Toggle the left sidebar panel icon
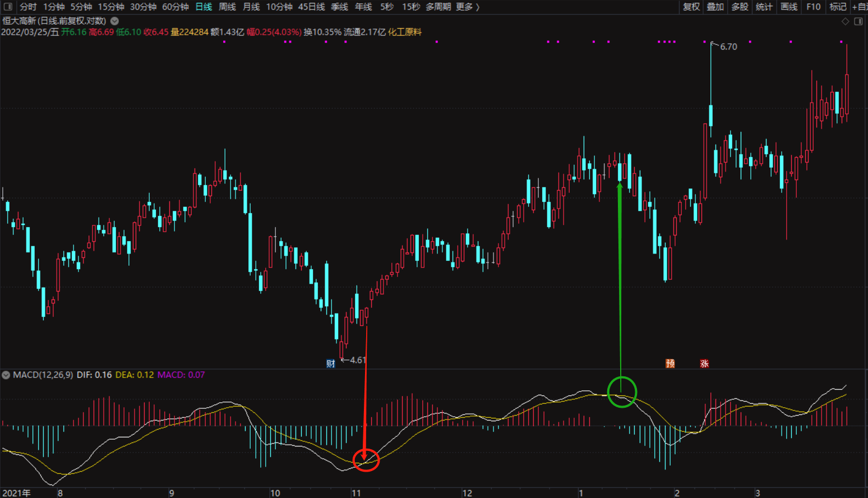This screenshot has width=868, height=498. (8, 7)
